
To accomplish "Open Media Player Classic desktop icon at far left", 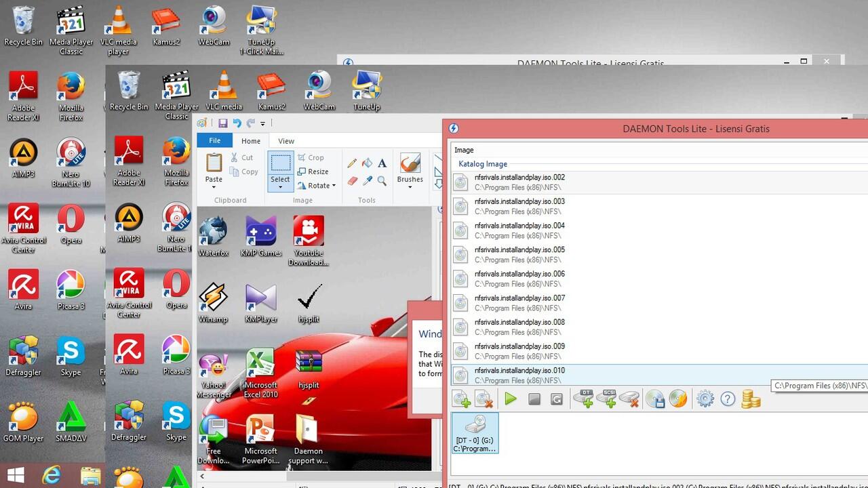I will tap(71, 30).
